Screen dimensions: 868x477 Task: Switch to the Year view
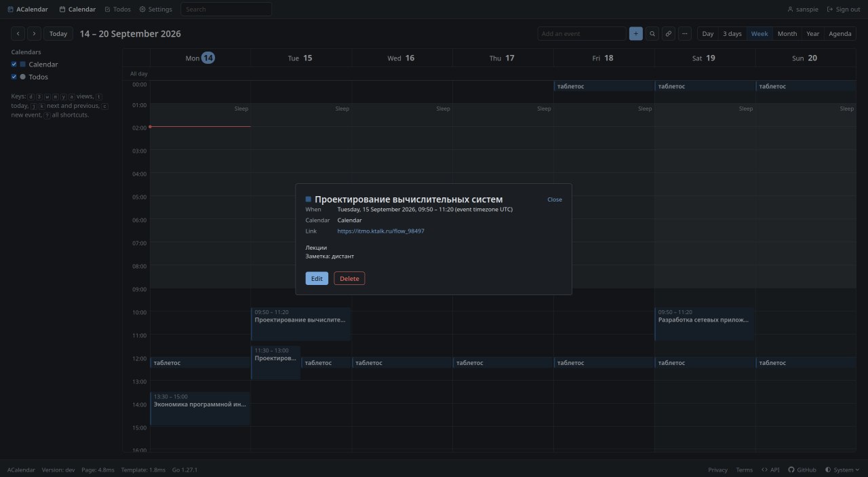[813, 34]
